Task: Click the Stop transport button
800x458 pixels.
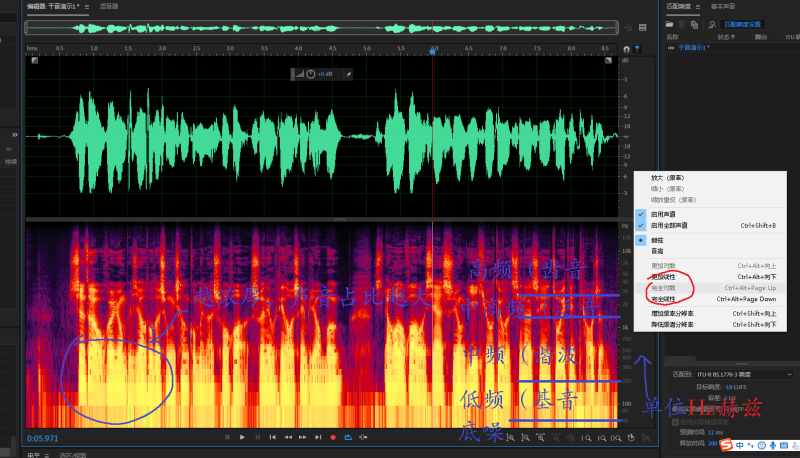Action: coord(226,437)
